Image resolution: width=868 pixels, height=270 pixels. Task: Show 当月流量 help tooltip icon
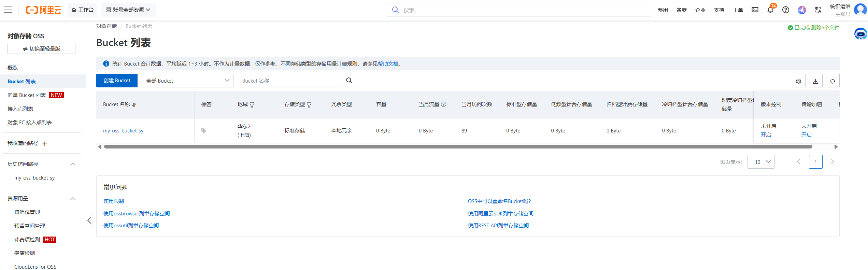[x=444, y=104]
